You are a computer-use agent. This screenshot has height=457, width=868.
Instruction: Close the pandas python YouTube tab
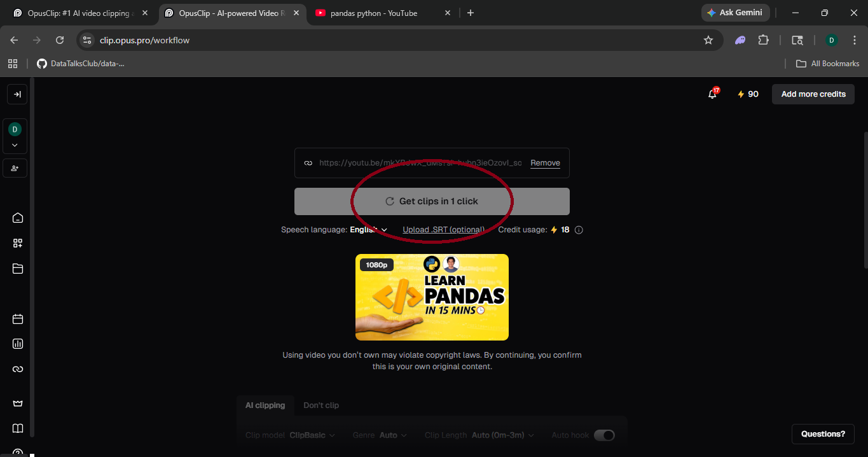(x=448, y=13)
